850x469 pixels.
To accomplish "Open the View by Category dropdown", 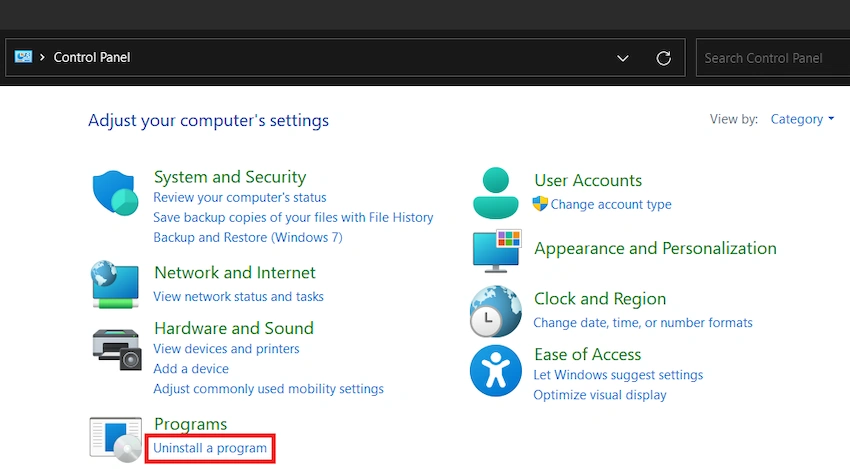I will 802,119.
